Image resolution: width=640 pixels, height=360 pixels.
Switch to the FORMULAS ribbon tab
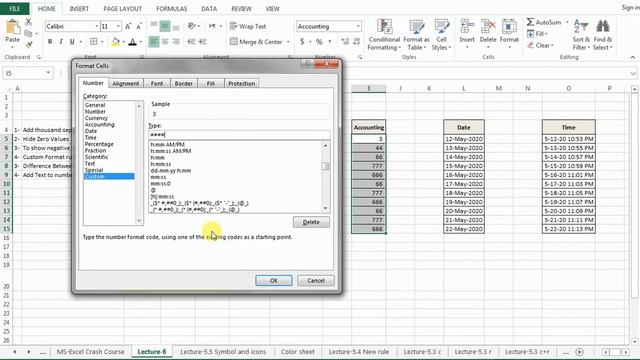tap(171, 9)
